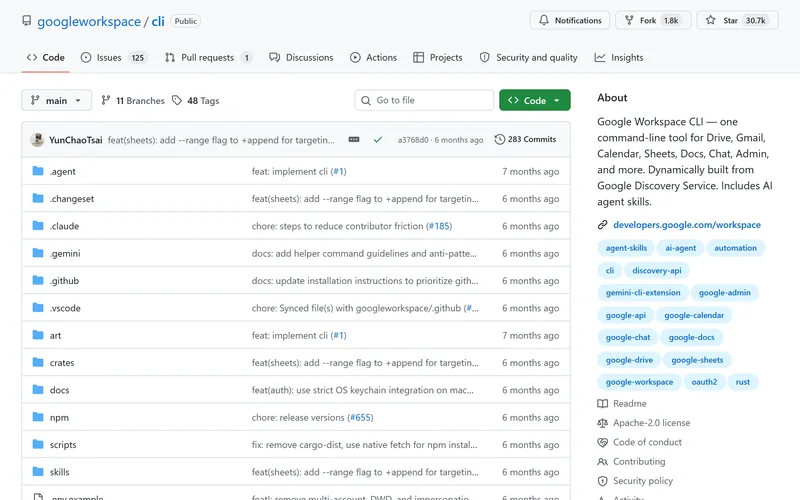Expand the main branch dropdown
Viewport: 800px width, 500px height.
[56, 101]
